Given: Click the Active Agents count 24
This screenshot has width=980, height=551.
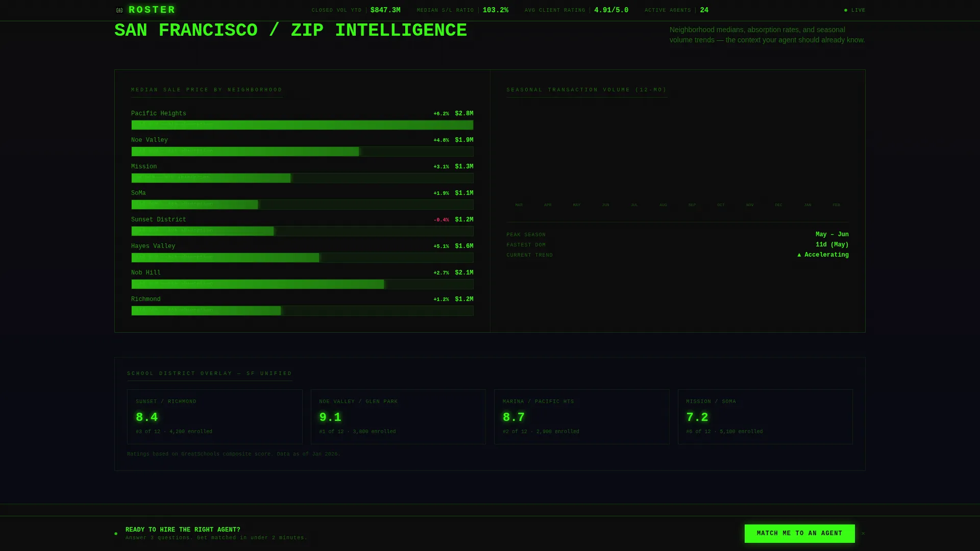Looking at the screenshot, I should click(x=704, y=10).
